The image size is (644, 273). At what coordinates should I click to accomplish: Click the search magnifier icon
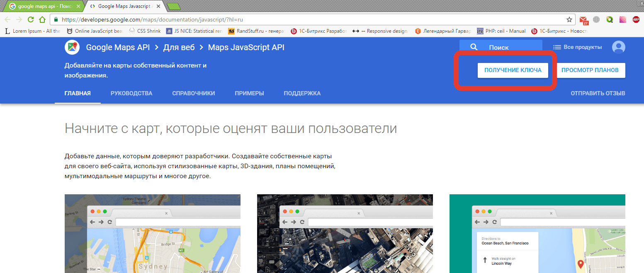pyautogui.click(x=474, y=47)
